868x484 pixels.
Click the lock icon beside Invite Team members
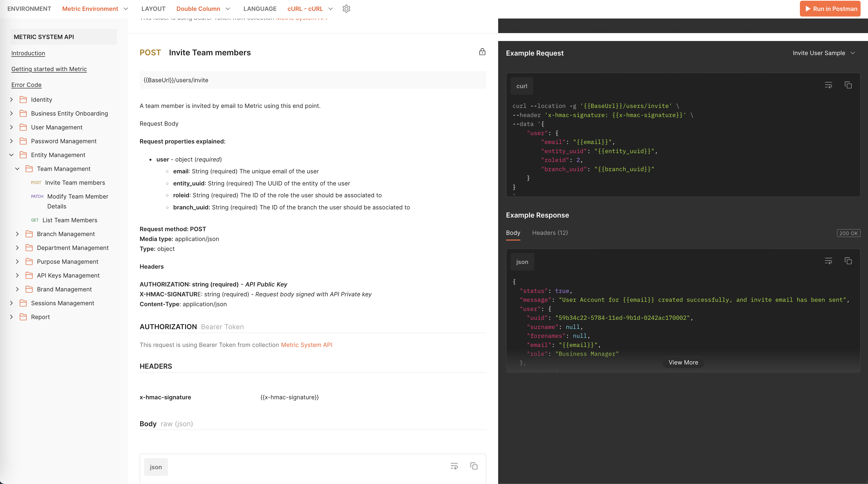(x=482, y=52)
